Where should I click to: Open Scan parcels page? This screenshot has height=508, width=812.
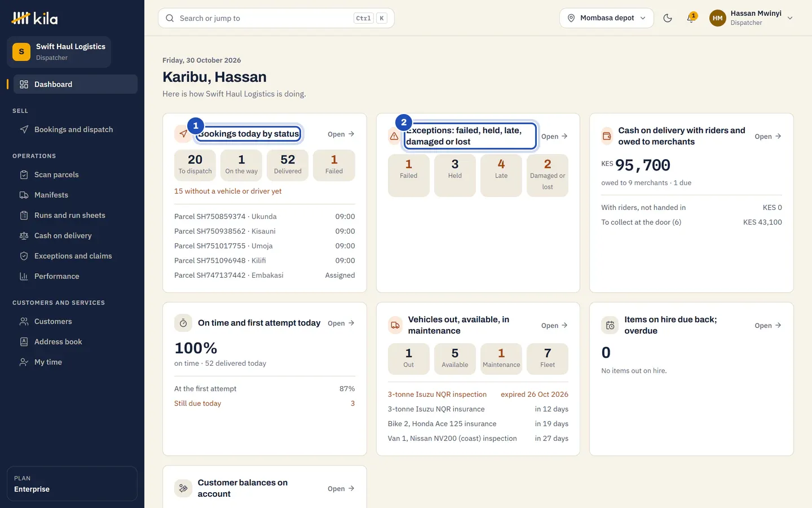[76, 174]
